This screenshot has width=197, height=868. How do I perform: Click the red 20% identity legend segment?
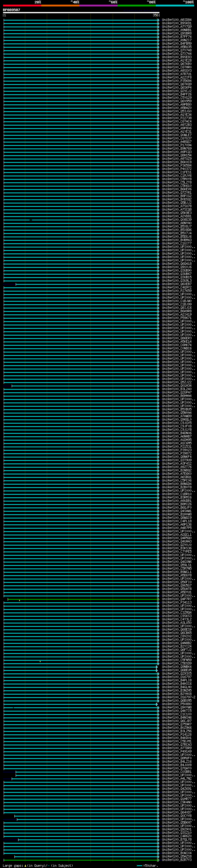(22, 6)
